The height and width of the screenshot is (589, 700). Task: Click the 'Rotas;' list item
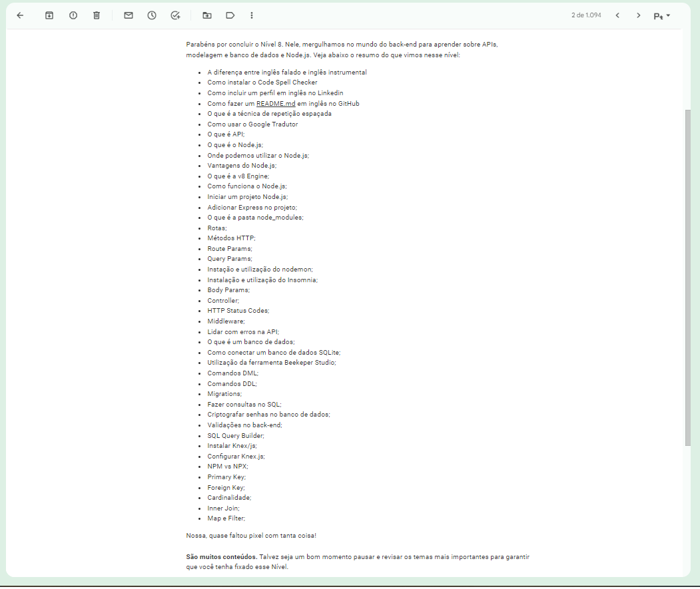tap(217, 228)
